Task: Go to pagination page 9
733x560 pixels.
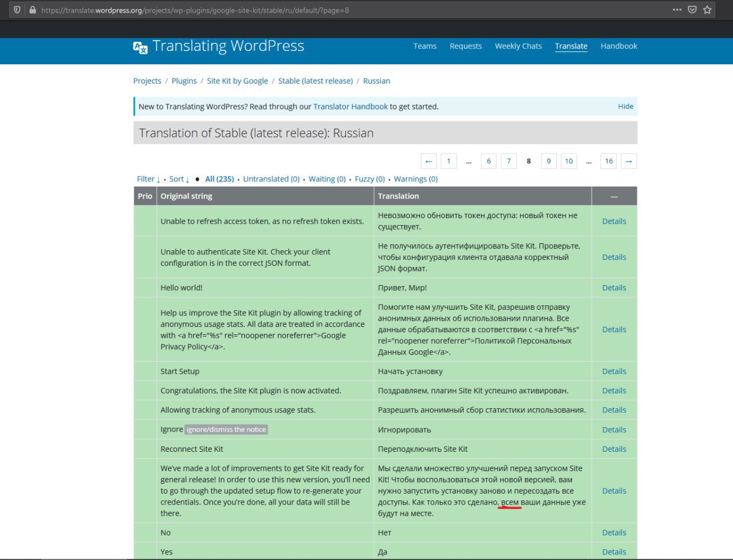Action: [549, 161]
